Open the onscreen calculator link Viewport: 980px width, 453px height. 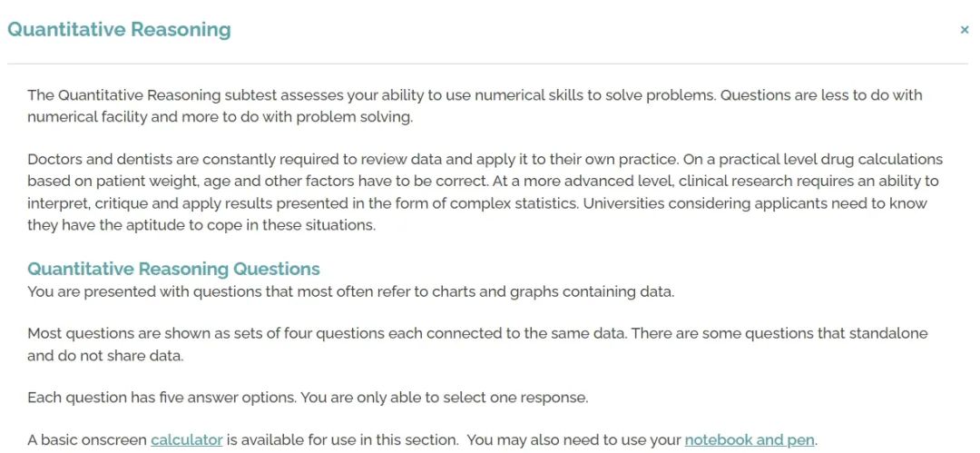tap(186, 440)
